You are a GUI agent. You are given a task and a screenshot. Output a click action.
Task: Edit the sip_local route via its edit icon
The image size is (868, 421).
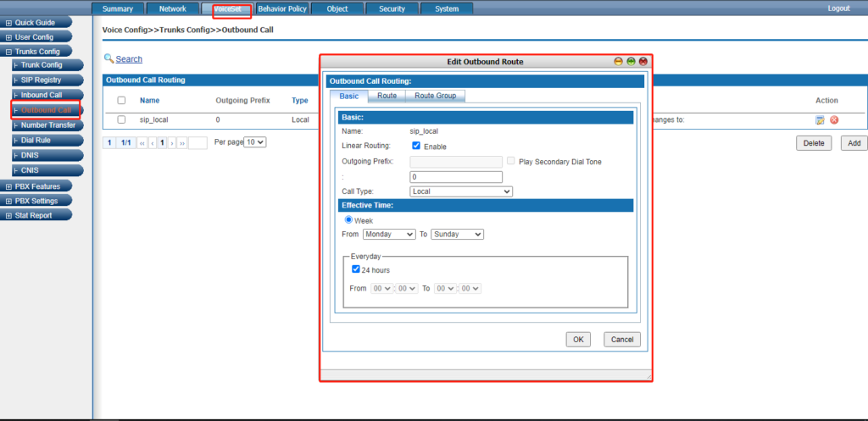tap(820, 120)
